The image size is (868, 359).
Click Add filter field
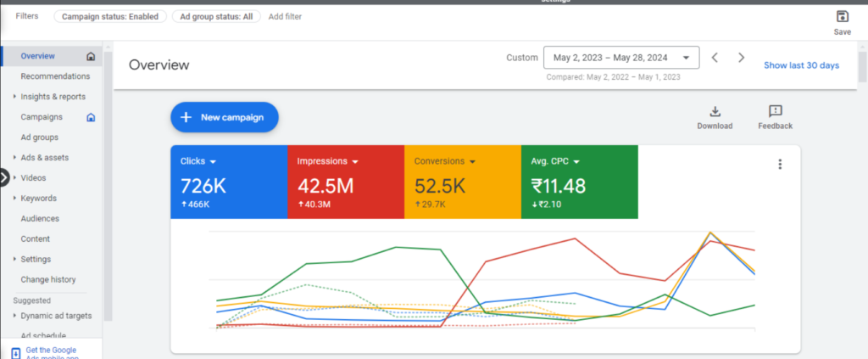click(285, 17)
